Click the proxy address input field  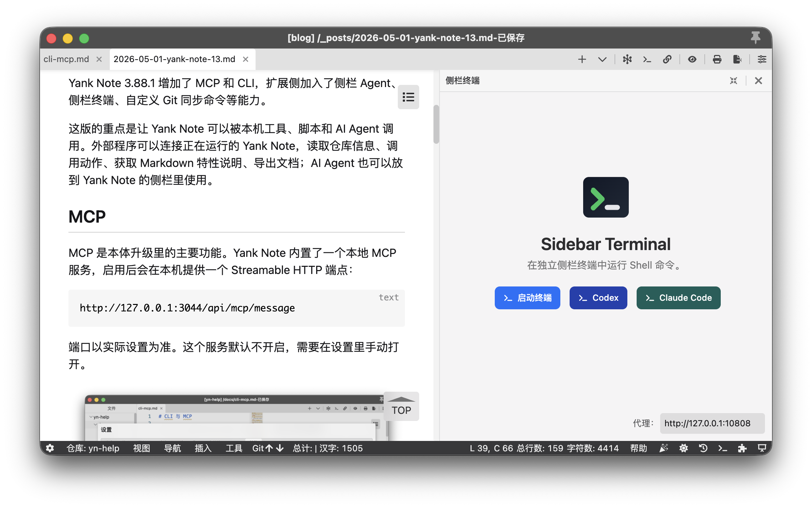click(712, 423)
